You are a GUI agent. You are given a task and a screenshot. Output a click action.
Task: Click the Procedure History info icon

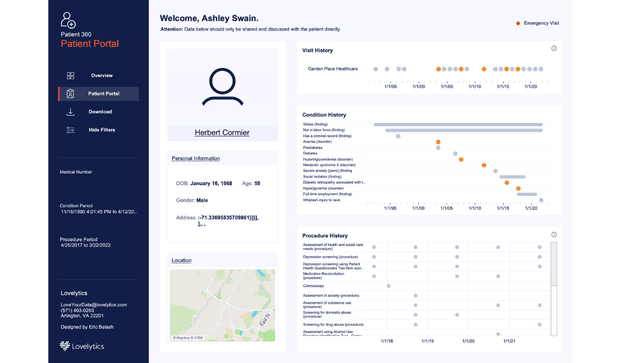[x=554, y=235]
